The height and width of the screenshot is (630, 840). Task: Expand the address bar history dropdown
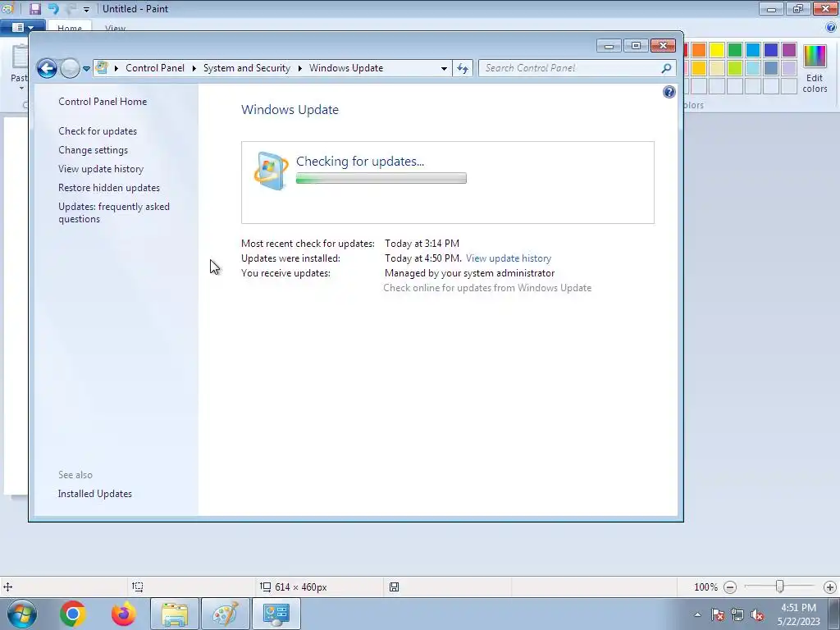(444, 69)
